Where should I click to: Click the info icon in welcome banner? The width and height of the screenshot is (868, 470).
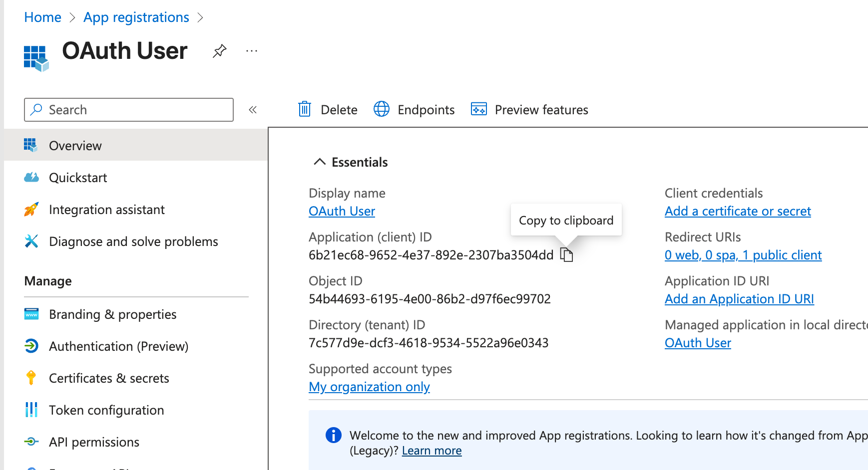click(x=334, y=436)
